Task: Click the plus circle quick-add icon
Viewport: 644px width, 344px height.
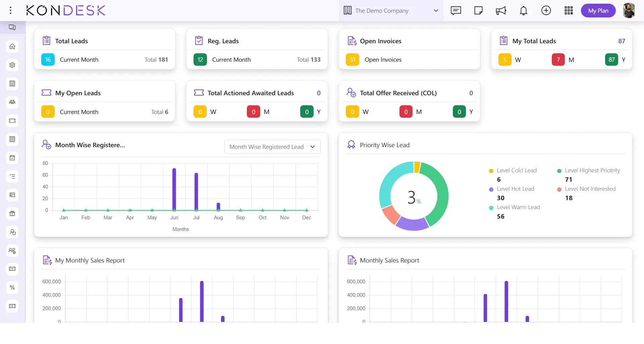Action: click(546, 11)
